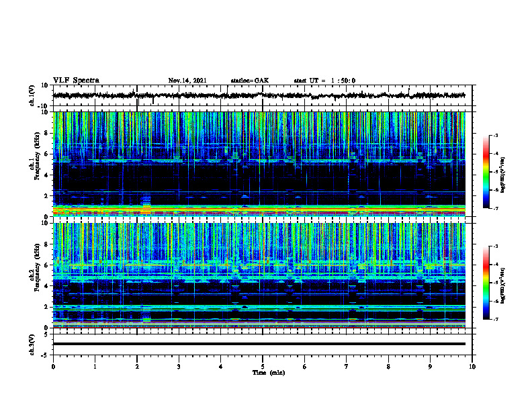Viewport: 532px width, 411px height.
Task: Click the ch.2 "Frequency (kHz)" axis label
Action: pyautogui.click(x=38, y=267)
